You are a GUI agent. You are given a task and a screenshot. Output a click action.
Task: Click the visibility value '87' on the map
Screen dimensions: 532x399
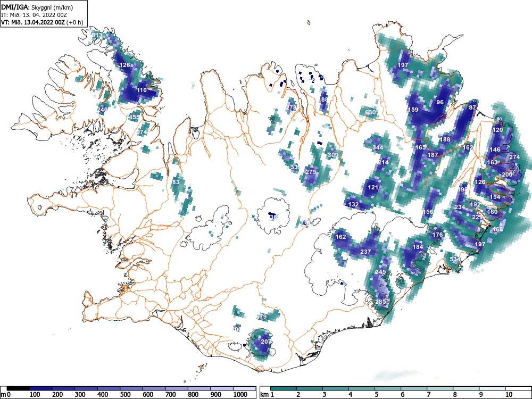(x=472, y=107)
